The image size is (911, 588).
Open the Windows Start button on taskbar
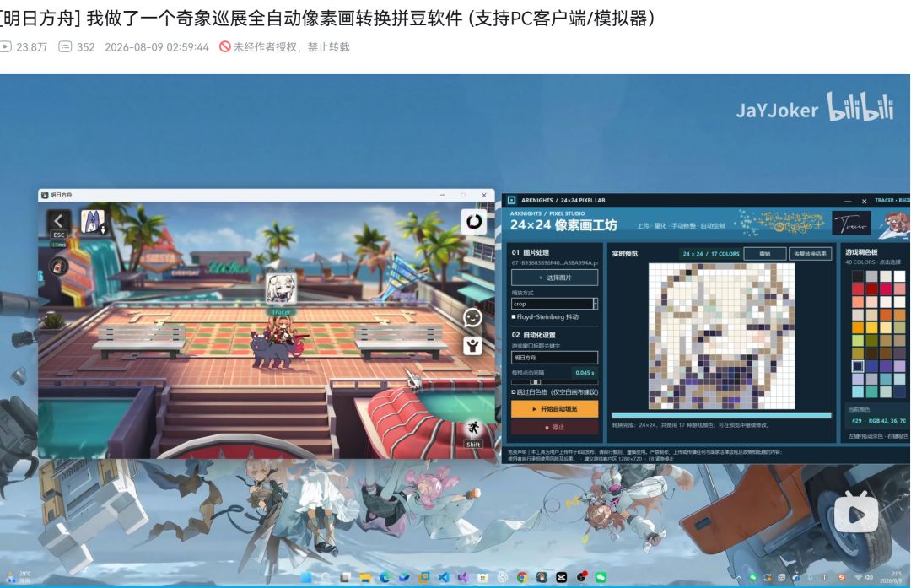point(306,577)
